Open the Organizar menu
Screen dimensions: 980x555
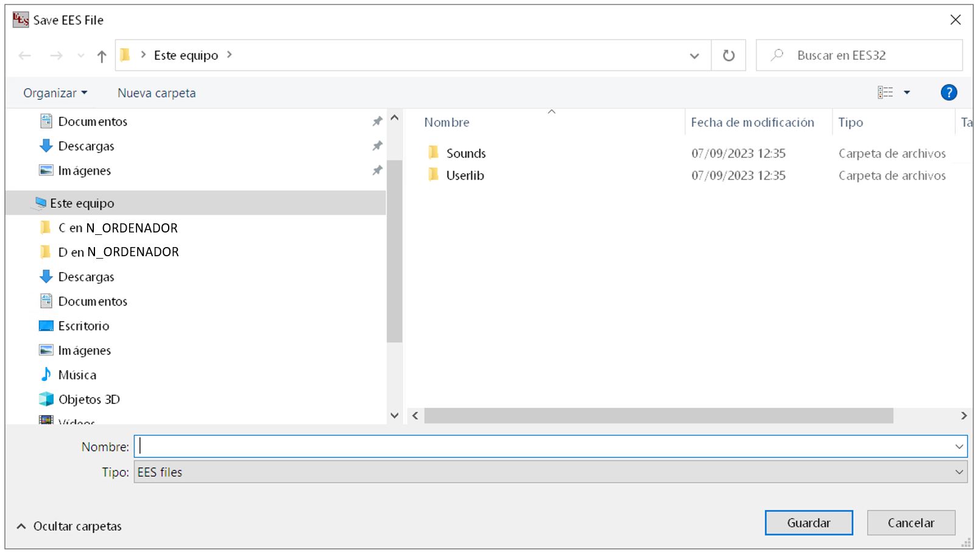[x=55, y=93]
